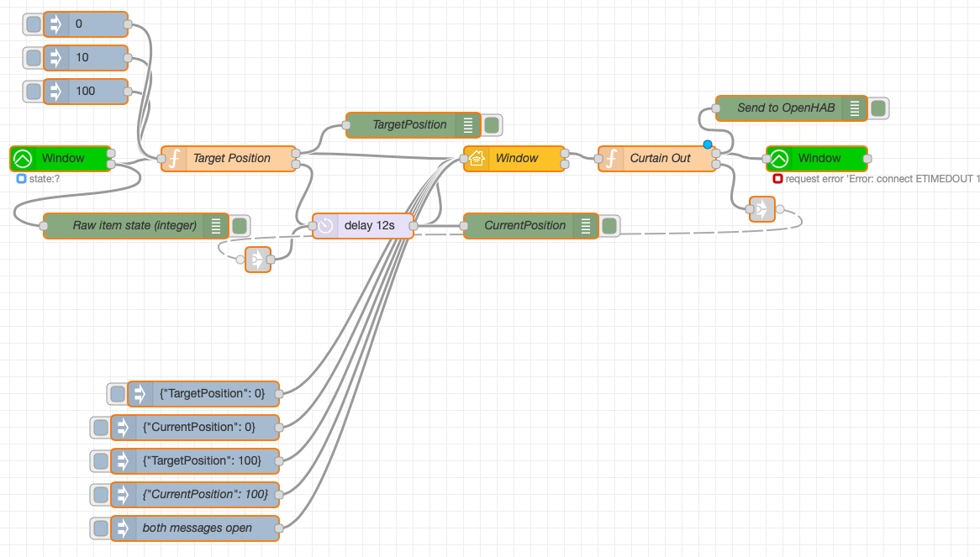This screenshot has height=557, width=980.
Task: Click inject button for both messages open
Action: click(x=100, y=528)
